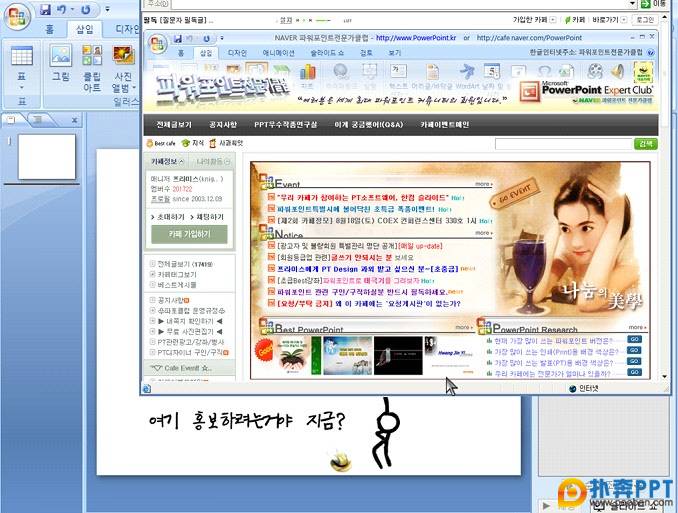The width and height of the screenshot is (678, 513).
Task: Open 카페이벤트메인 in the cafe menu bar
Action: coord(445,125)
